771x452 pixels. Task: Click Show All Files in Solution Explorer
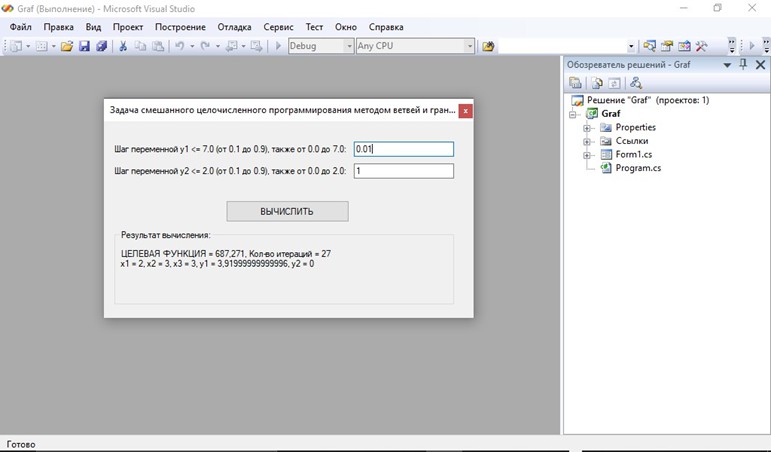click(x=597, y=83)
